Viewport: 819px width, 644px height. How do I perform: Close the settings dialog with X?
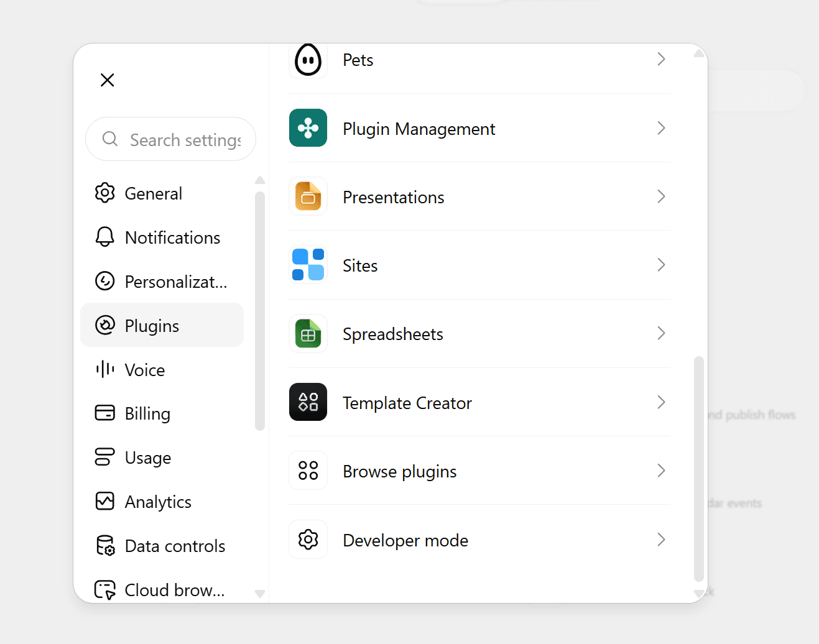pos(107,80)
